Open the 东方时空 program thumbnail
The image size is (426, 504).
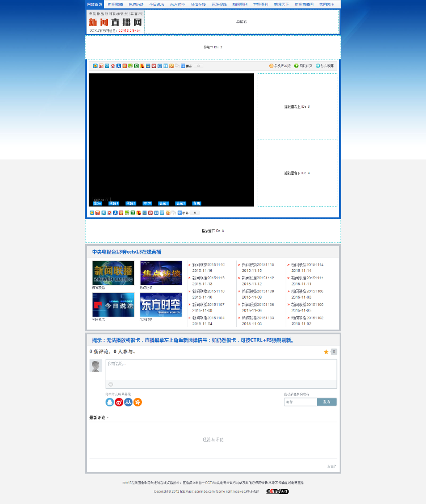click(161, 305)
